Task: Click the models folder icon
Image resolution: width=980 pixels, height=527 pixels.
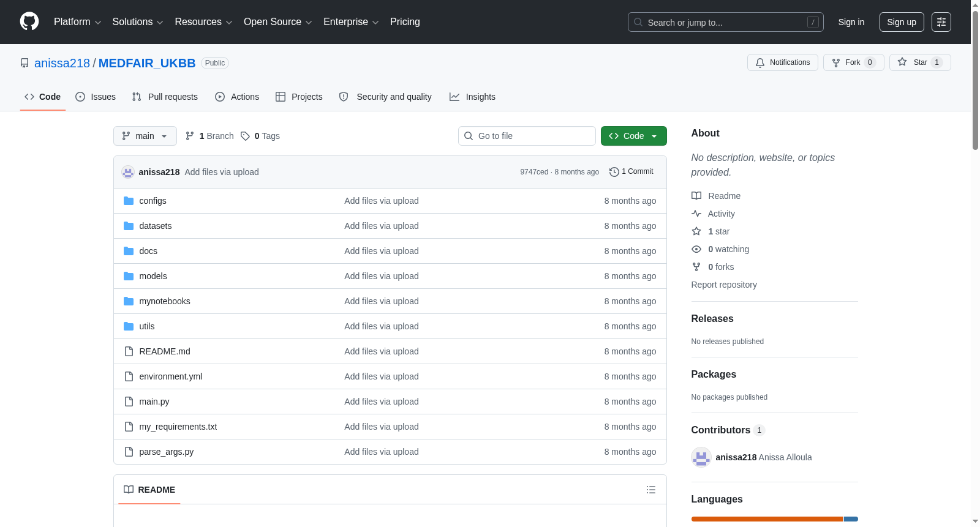Action: [129, 276]
